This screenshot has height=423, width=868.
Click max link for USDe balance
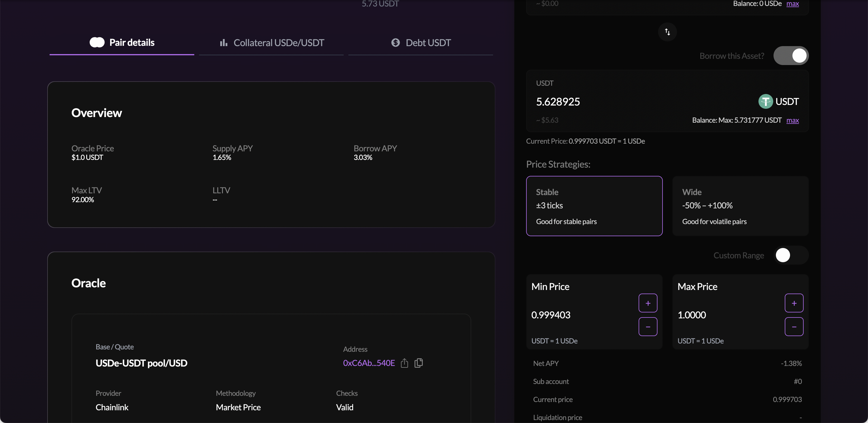pos(792,4)
